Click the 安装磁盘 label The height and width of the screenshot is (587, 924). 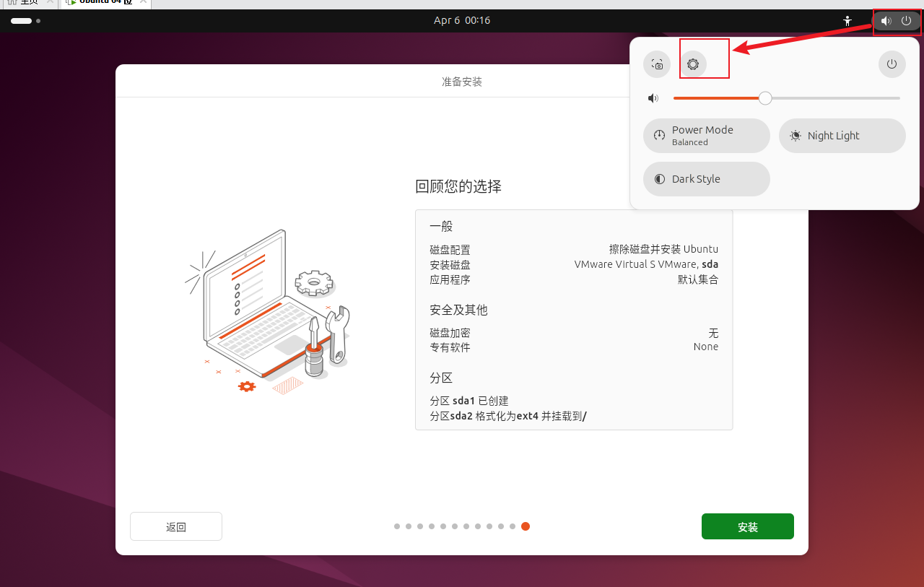point(450,265)
